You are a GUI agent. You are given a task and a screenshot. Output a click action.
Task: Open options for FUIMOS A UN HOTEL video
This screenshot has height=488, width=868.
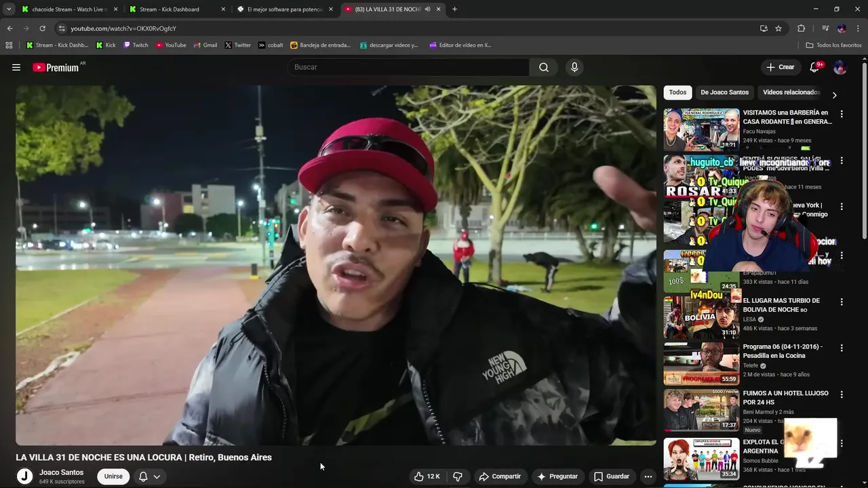842,394
